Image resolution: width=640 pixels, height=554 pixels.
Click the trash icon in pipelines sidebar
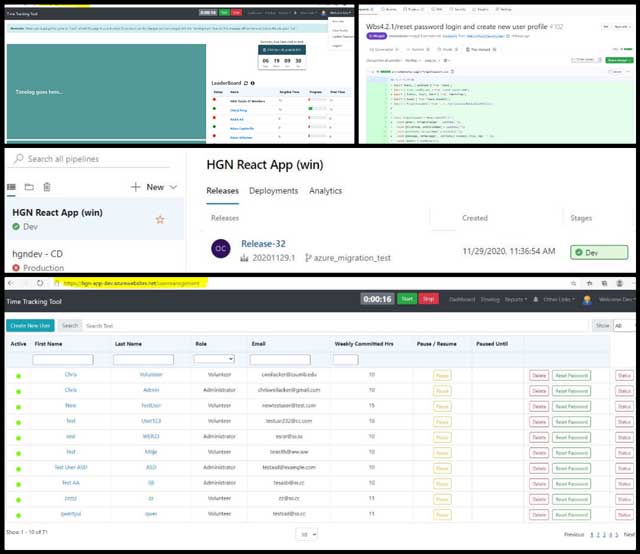[46, 187]
